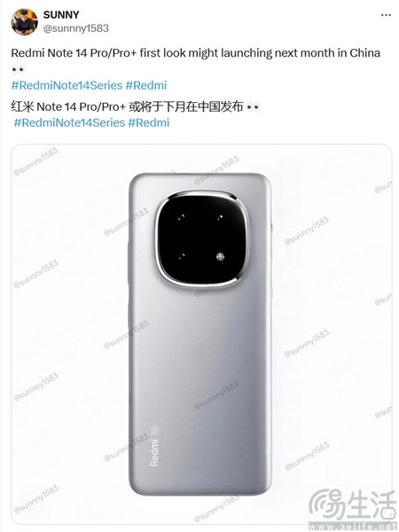Click the English tweet text about Redmi Note 14
This screenshot has height=532, width=399.
(x=196, y=53)
